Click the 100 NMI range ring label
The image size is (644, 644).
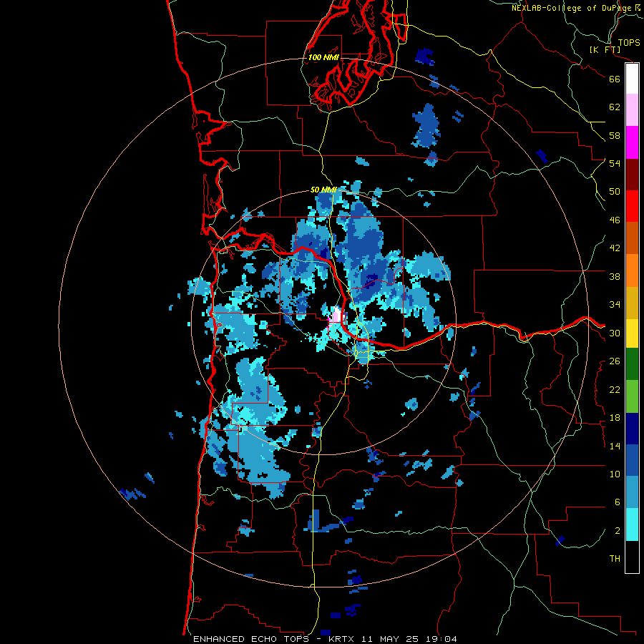[323, 57]
